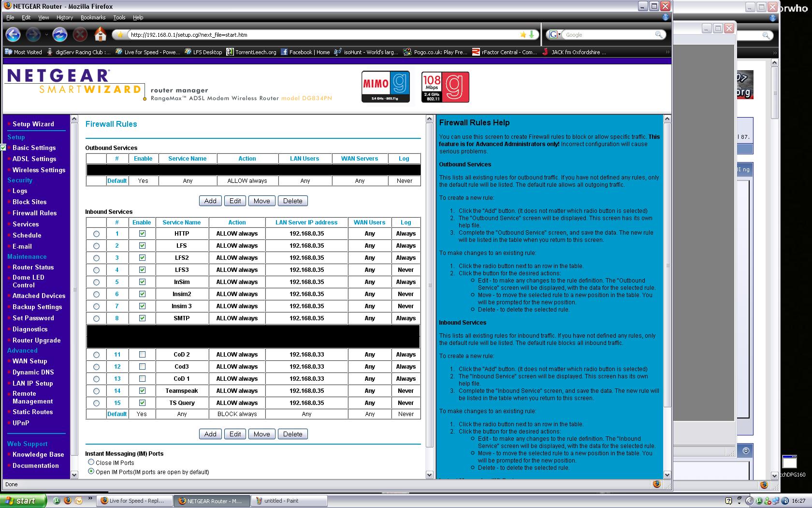This screenshot has height=508, width=812.
Task: Open the Basic Settings sidebar link
Action: coord(34,148)
